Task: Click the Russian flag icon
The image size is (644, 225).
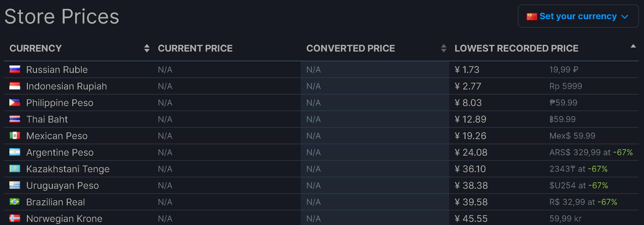Action: (x=14, y=69)
